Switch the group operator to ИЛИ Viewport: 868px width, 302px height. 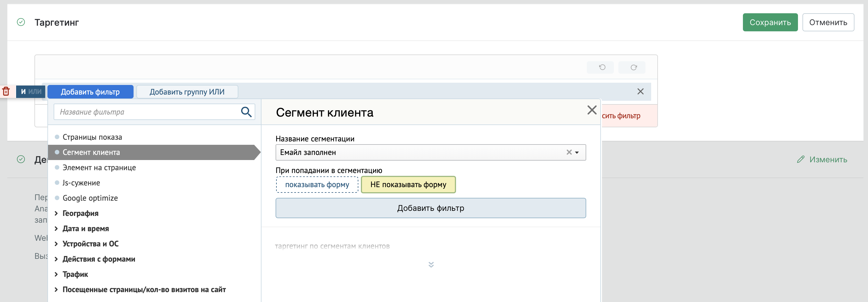click(35, 91)
